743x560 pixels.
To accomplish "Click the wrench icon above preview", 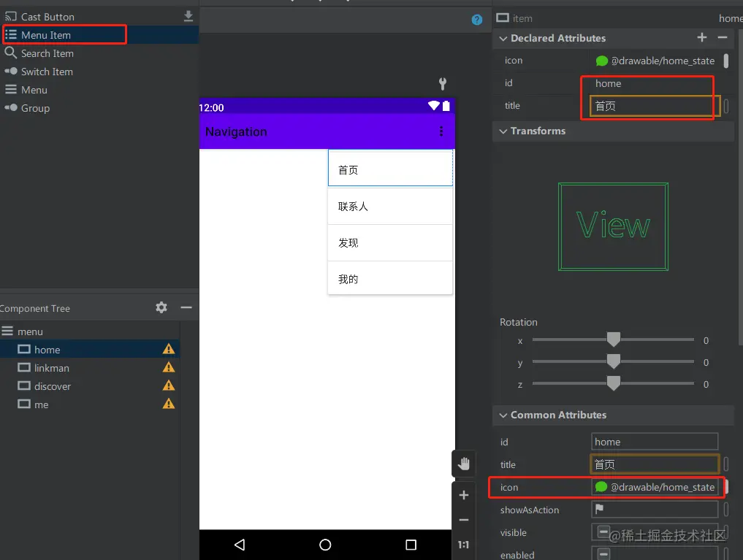I will pos(443,84).
